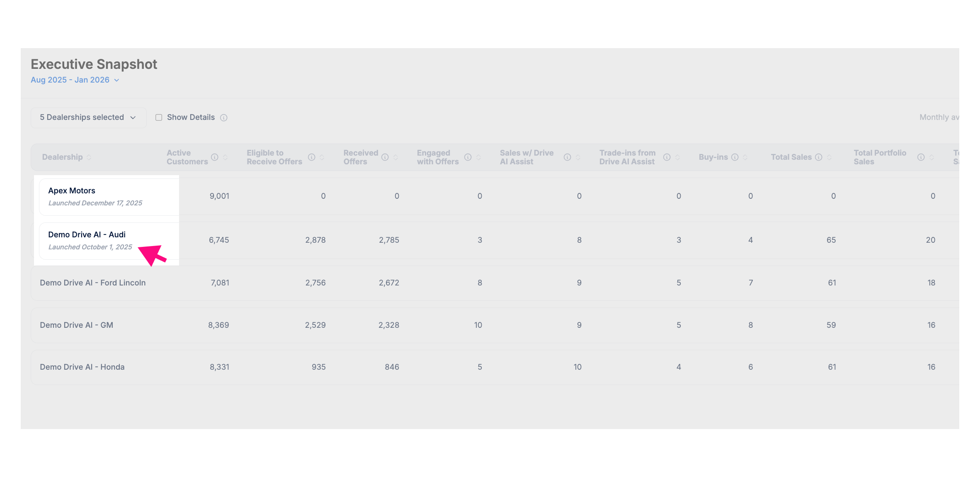Click info icon next to Trade-ins from Drive AI Assist
The height and width of the screenshot is (478, 980).
667,157
